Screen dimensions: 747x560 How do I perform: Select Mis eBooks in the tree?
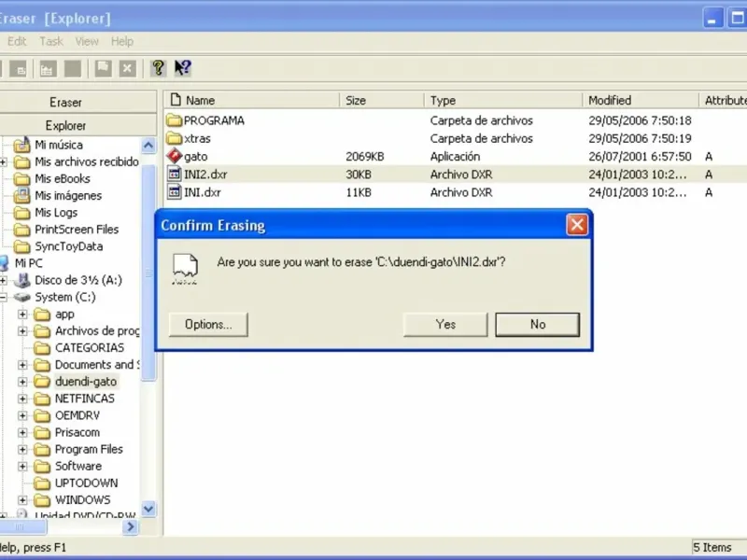point(63,178)
